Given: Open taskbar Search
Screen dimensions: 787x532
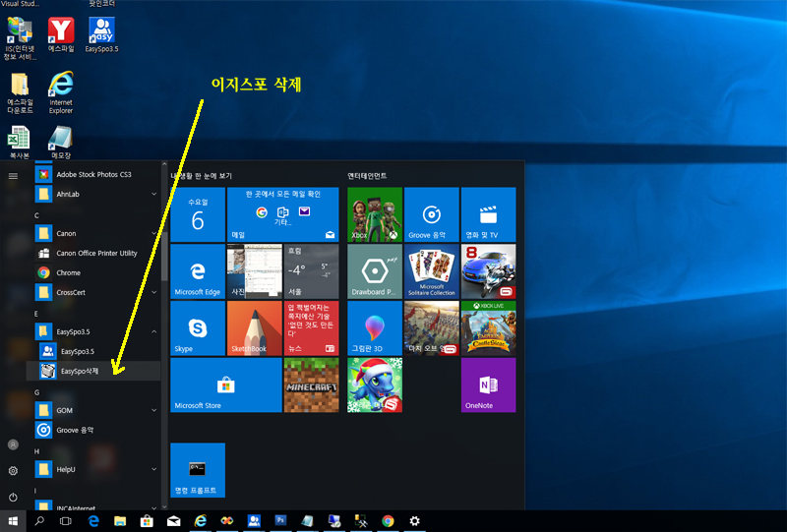Looking at the screenshot, I should coord(39,521).
